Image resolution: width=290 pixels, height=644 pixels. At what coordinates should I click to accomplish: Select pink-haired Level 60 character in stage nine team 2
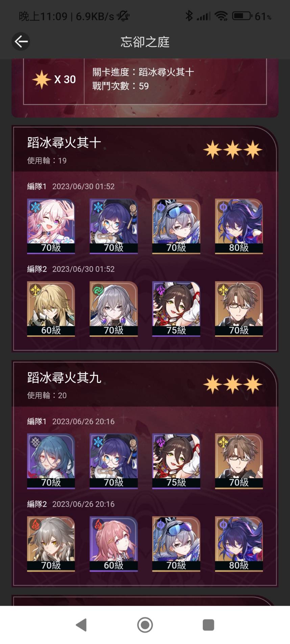coord(114,544)
